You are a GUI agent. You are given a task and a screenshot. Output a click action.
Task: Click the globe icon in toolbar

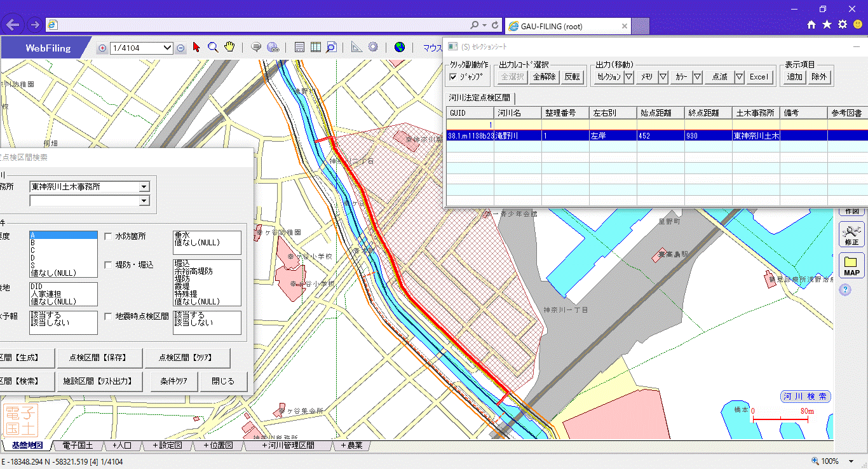pyautogui.click(x=400, y=48)
